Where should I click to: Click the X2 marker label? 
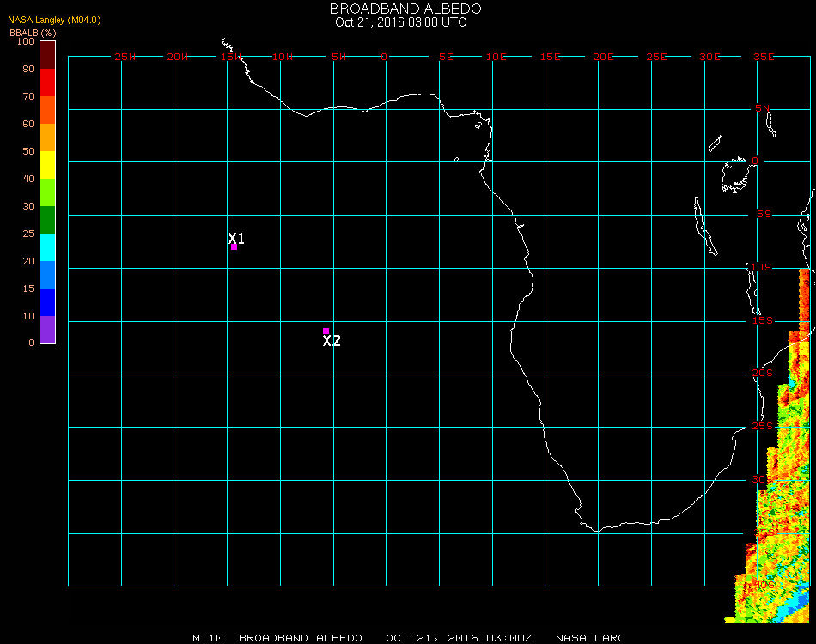point(332,341)
